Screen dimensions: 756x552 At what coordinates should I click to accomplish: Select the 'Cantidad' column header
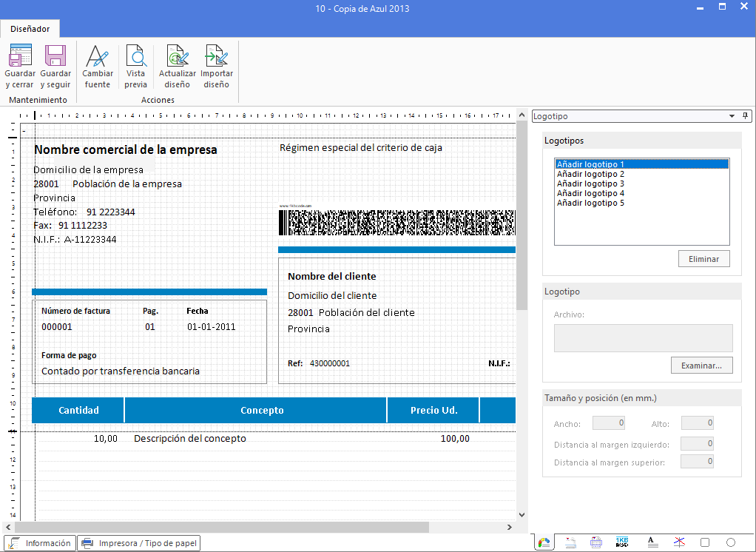pos(78,410)
